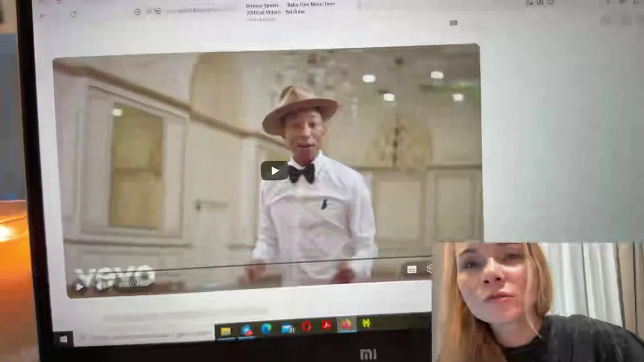
Task: Open the green app icon in taskbar
Action: click(366, 323)
